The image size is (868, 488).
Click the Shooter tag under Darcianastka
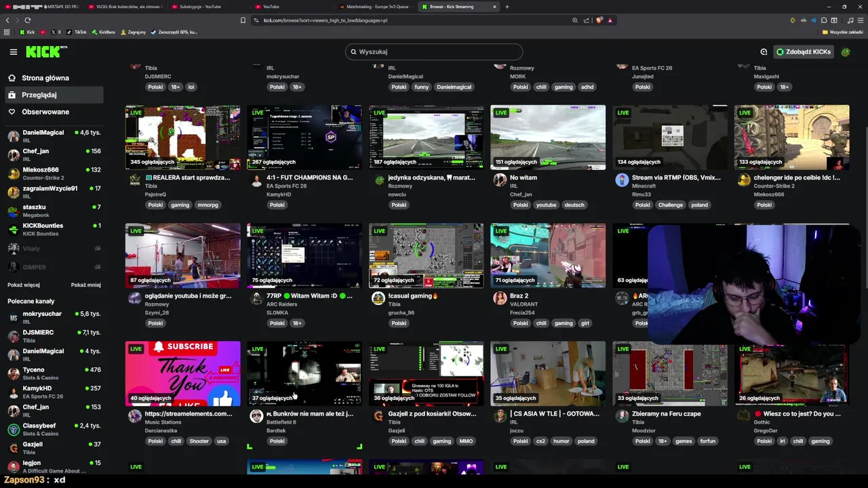coord(199,441)
